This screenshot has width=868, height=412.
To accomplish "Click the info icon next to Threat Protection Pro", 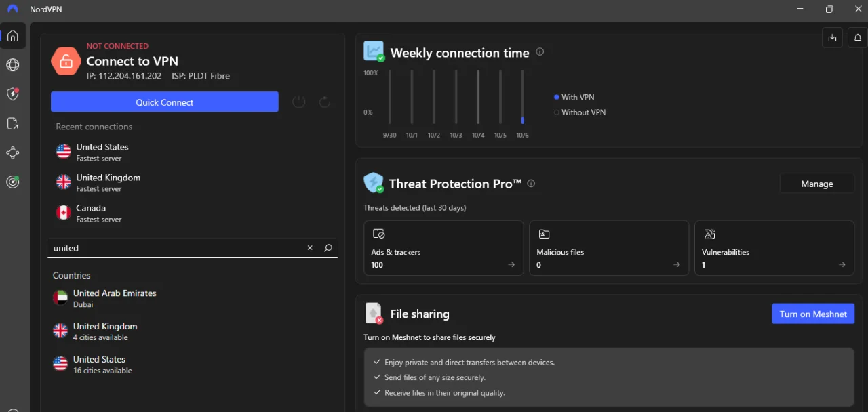I will (531, 183).
